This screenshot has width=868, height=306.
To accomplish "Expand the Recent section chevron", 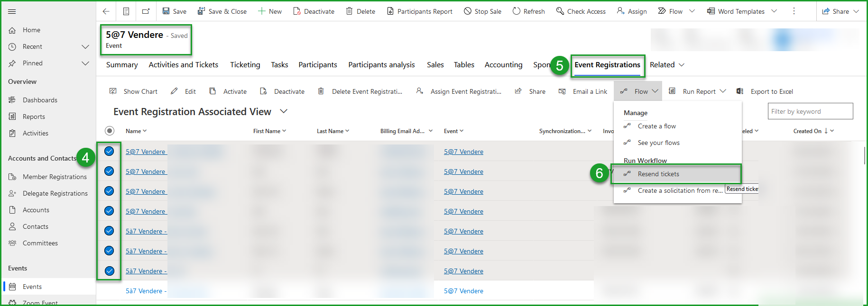I will (85, 46).
